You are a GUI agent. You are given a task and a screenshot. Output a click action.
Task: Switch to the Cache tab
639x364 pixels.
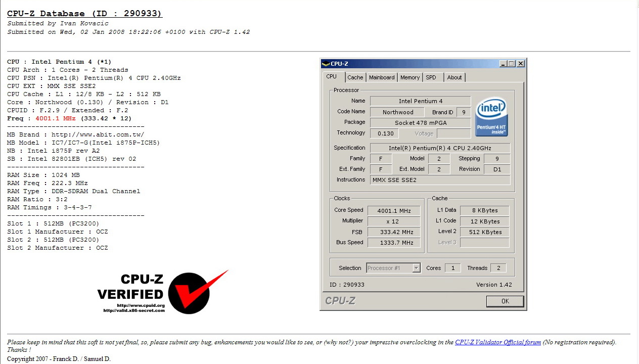coord(355,77)
